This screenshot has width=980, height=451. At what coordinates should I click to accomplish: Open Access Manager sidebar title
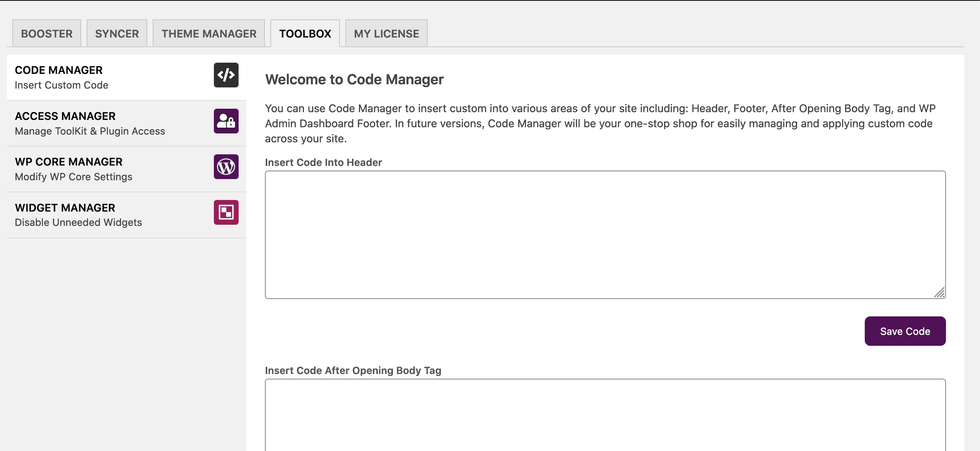click(65, 116)
